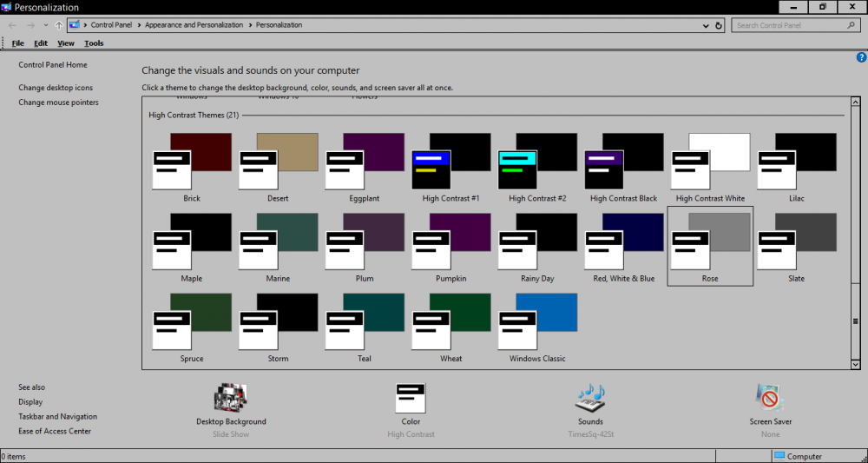
Task: Expand the chevron after Control Panel breadcrumb
Action: 139,25
